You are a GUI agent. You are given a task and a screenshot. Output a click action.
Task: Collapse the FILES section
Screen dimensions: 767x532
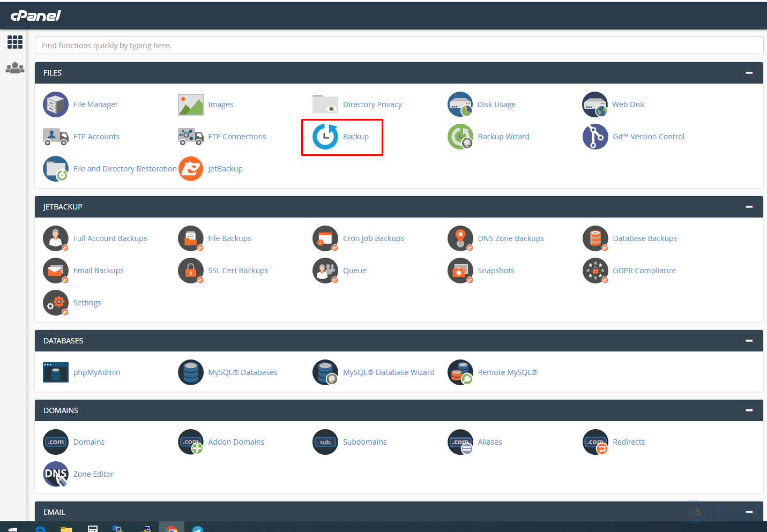[x=749, y=73]
